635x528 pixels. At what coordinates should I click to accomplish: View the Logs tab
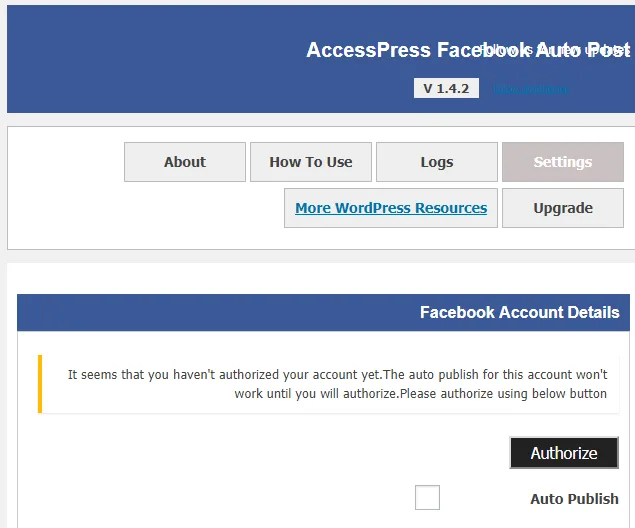tap(437, 162)
